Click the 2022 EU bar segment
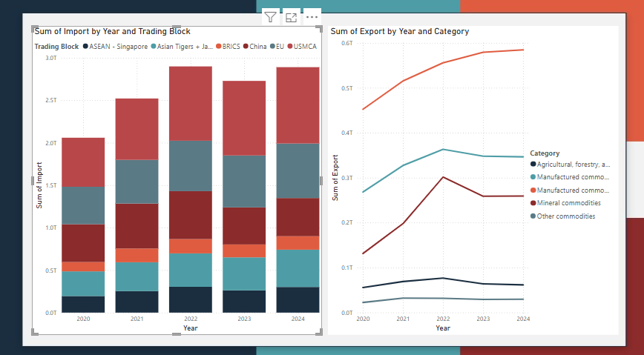This screenshot has height=355, width=644. (x=191, y=166)
